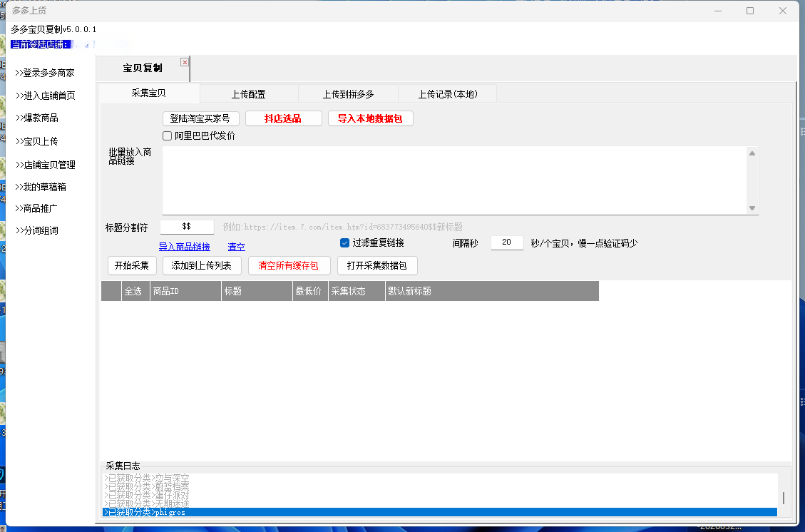Close the 宝贝复制 tab with red X
Screen dimensions: 805x532
click(x=185, y=62)
